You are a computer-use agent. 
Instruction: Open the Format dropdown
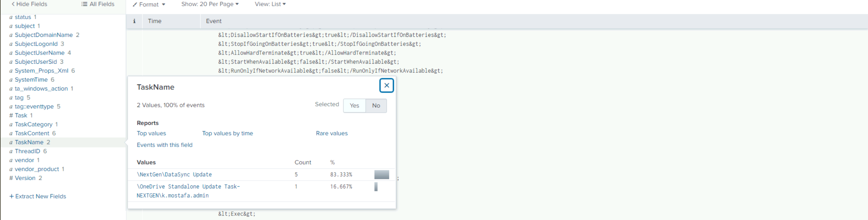click(x=149, y=4)
